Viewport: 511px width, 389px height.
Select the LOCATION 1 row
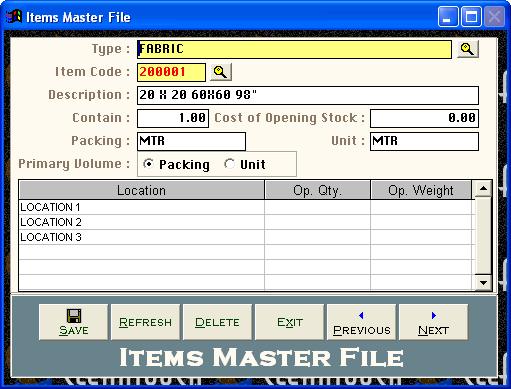click(246, 207)
